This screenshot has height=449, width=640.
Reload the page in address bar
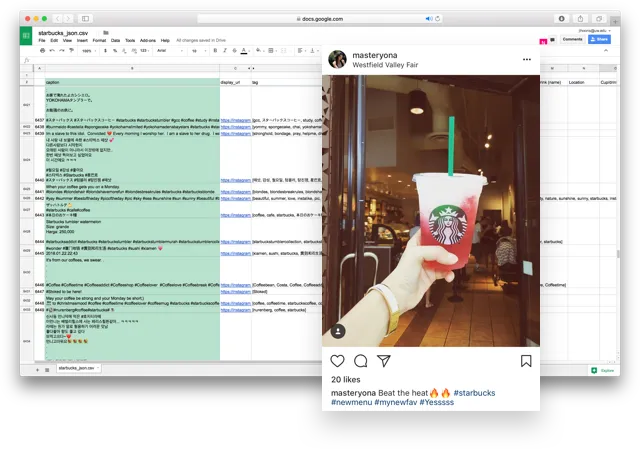438,19
